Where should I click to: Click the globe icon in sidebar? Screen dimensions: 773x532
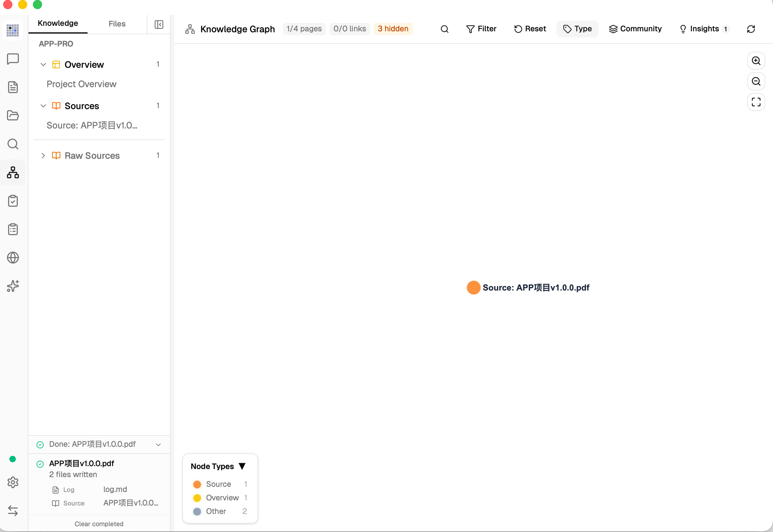[x=13, y=258]
